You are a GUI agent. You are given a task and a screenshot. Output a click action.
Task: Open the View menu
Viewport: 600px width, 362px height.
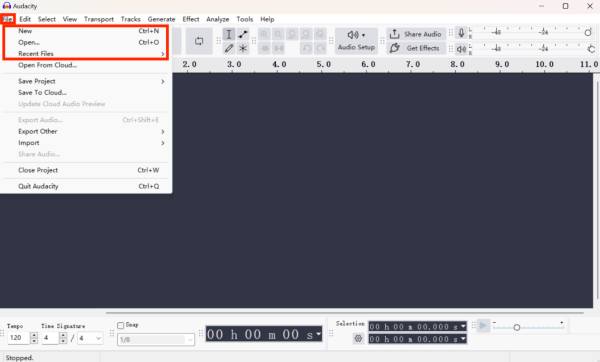(x=70, y=19)
